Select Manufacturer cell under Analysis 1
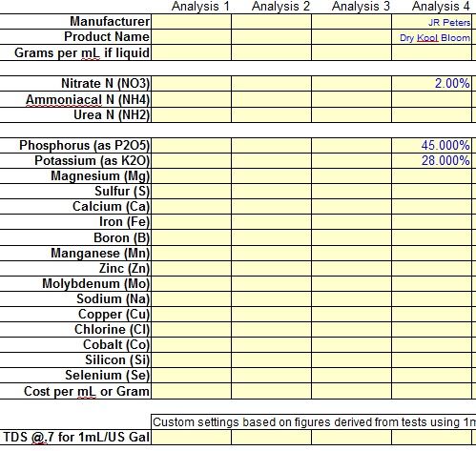Image resolution: width=476 pixels, height=451 pixels. coord(192,22)
